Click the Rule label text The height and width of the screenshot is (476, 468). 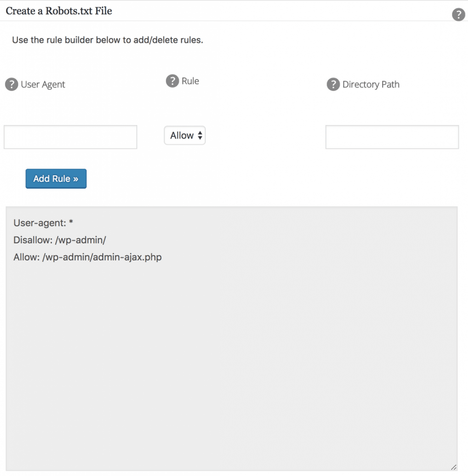[190, 81]
